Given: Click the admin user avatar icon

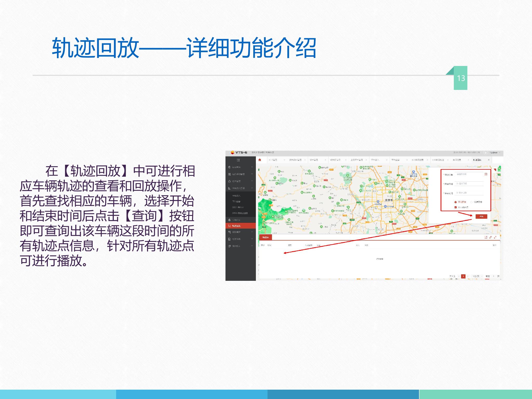Looking at the screenshot, I should tap(485, 153).
